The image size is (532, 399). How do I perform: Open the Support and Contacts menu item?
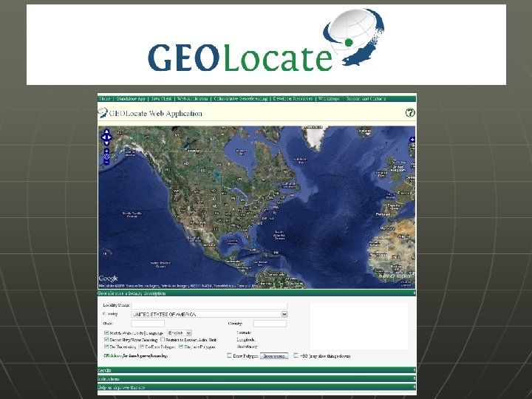point(366,99)
